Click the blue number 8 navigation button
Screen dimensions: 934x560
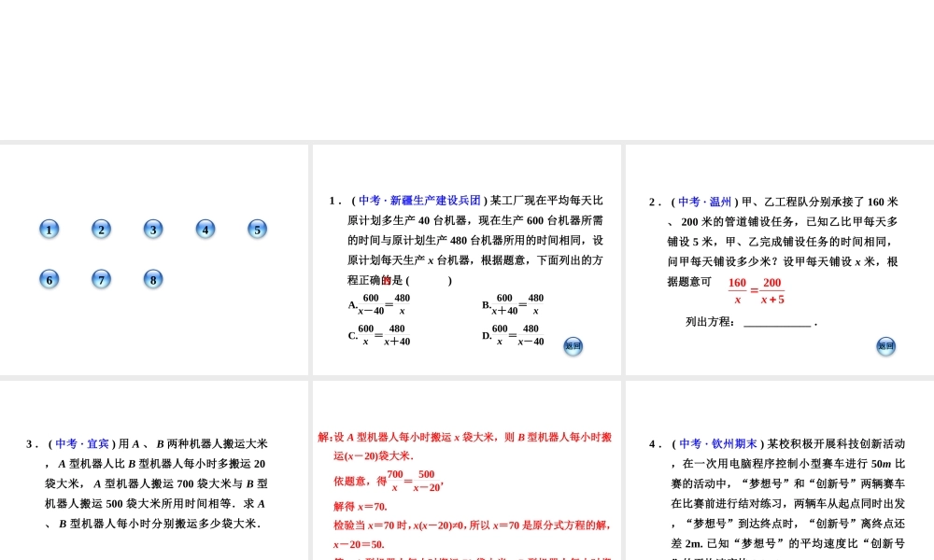tap(153, 279)
